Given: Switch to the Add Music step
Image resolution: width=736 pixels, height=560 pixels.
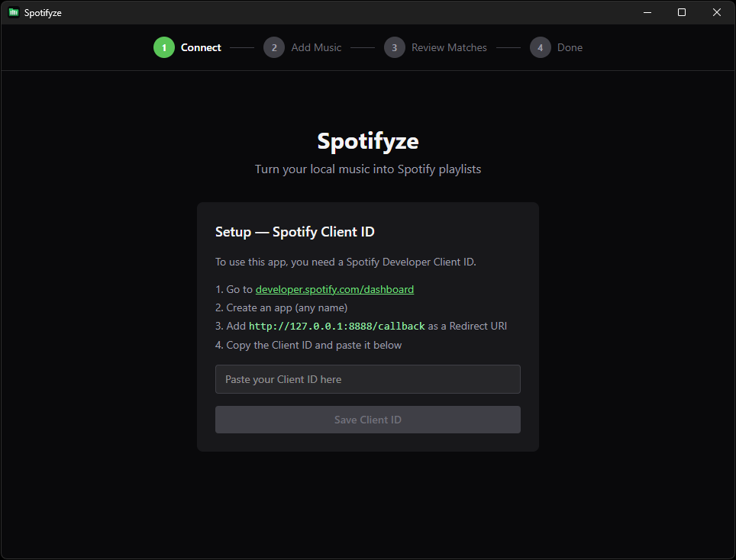Looking at the screenshot, I should [315, 47].
